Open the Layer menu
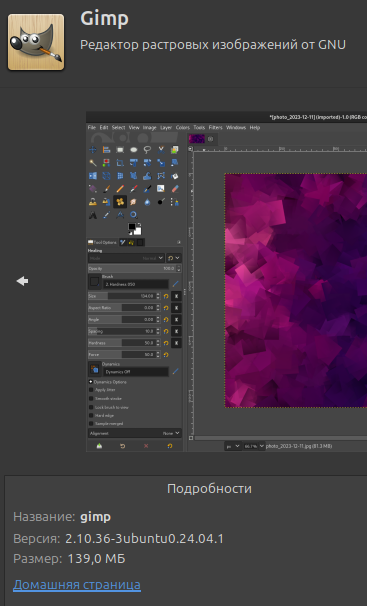Screen dimensions: 367x606 [166, 128]
